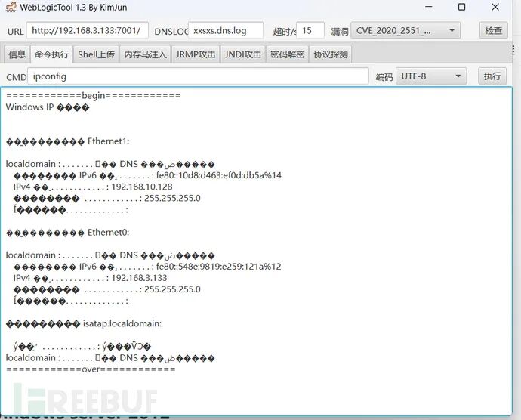Image resolution: width=521 pixels, height=420 pixels.
Task: Click the 执行 execute button
Action: (492, 76)
